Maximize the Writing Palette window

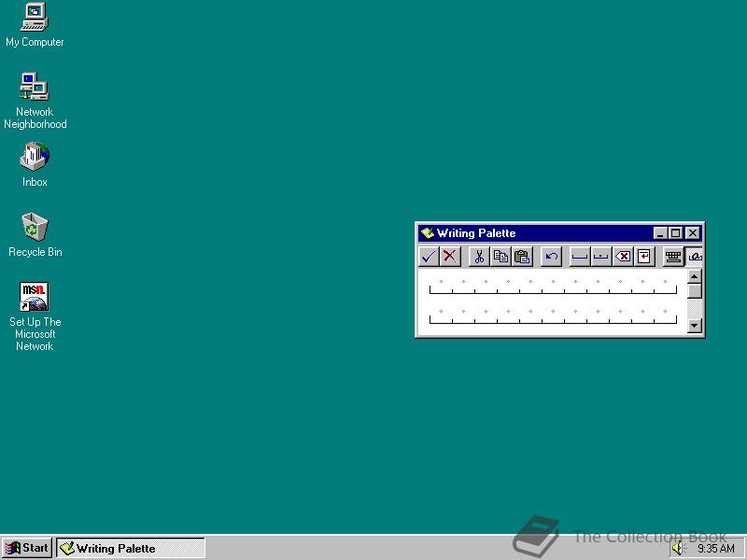tap(675, 233)
